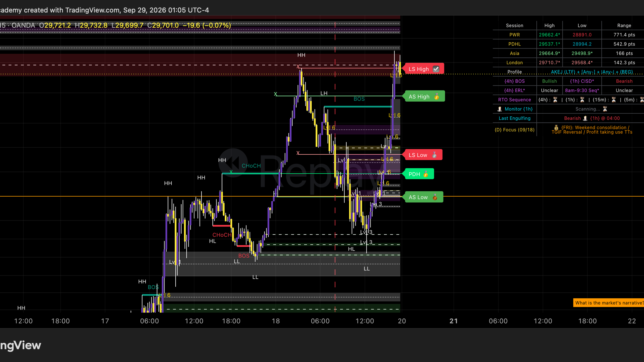Click the gold medal icon on AS High label
Screen dimensions: 644x362
(x=437, y=97)
